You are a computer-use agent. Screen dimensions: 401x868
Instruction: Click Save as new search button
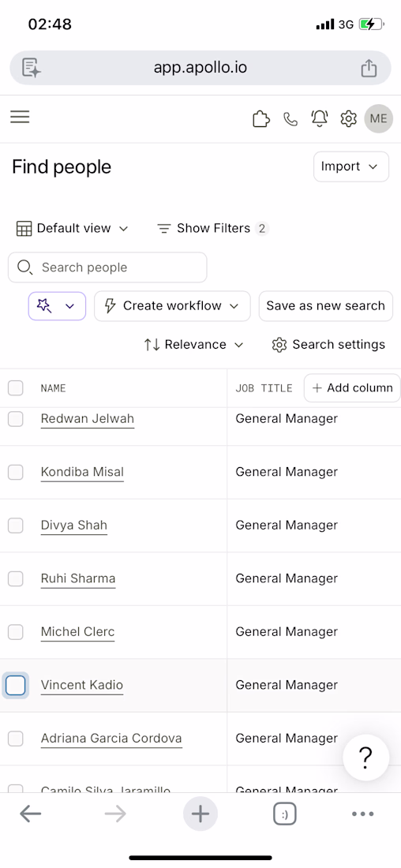tap(326, 306)
